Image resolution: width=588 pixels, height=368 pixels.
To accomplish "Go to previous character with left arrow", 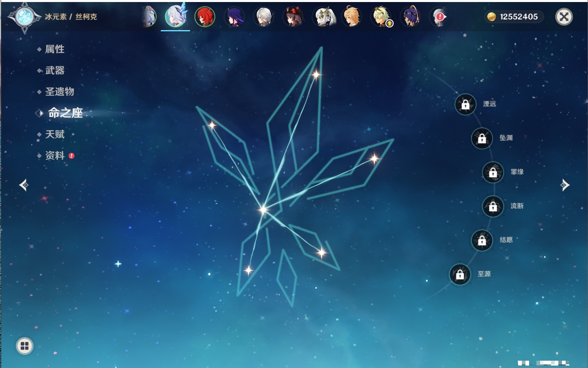I will click(24, 185).
